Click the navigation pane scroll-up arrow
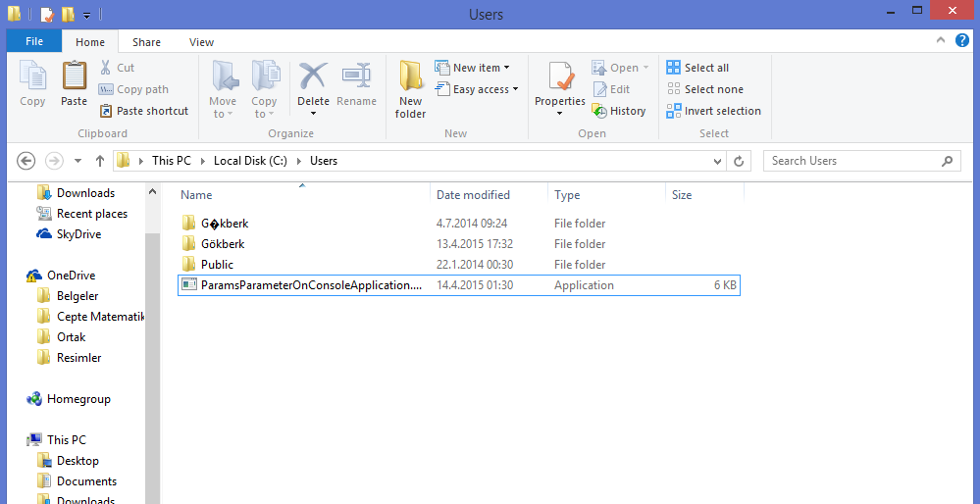The height and width of the screenshot is (504, 980). pos(152,192)
